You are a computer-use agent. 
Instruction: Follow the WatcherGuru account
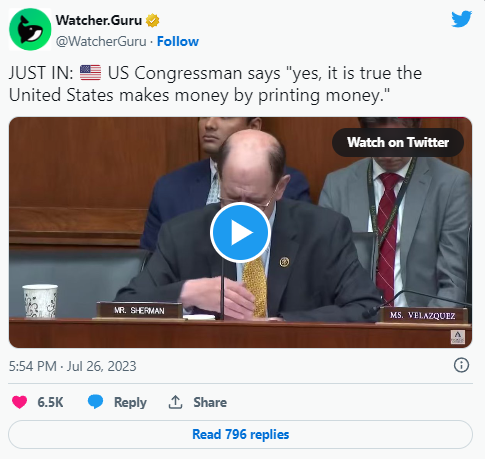click(178, 42)
